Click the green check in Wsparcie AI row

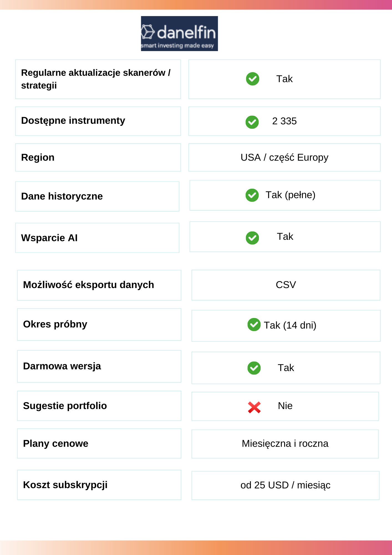coord(252,238)
